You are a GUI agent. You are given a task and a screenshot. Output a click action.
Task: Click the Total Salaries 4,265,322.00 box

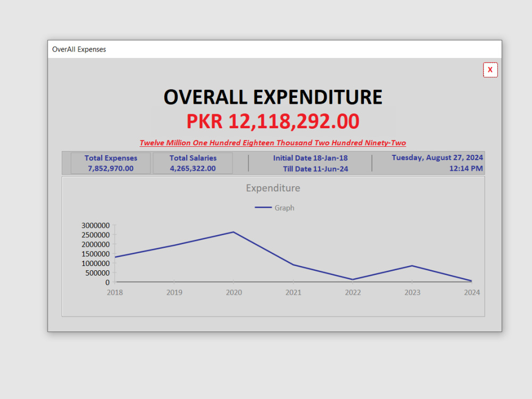(x=193, y=163)
